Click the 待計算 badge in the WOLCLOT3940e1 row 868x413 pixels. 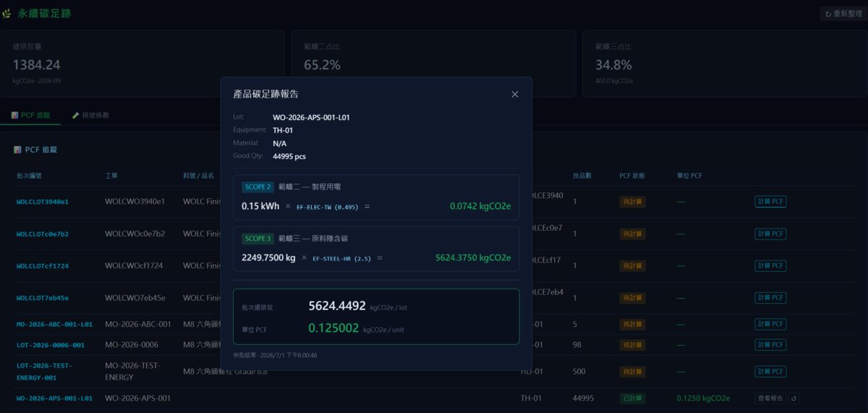pos(632,202)
